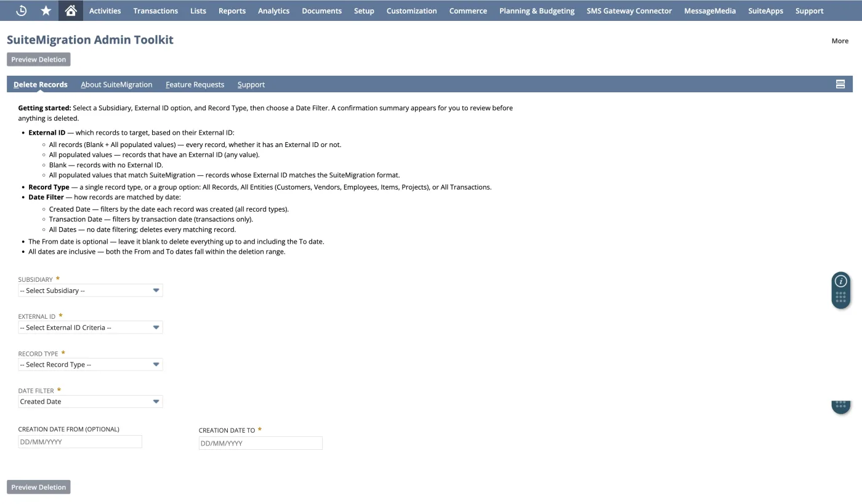This screenshot has width=862, height=504.
Task: Open the Planning & Budgeting menu
Action: (x=537, y=10)
